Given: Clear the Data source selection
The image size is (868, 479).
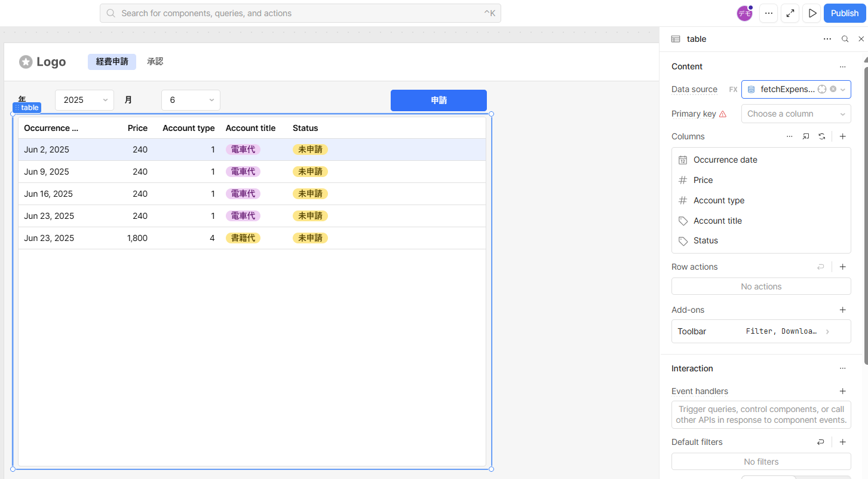Looking at the screenshot, I should [x=833, y=89].
